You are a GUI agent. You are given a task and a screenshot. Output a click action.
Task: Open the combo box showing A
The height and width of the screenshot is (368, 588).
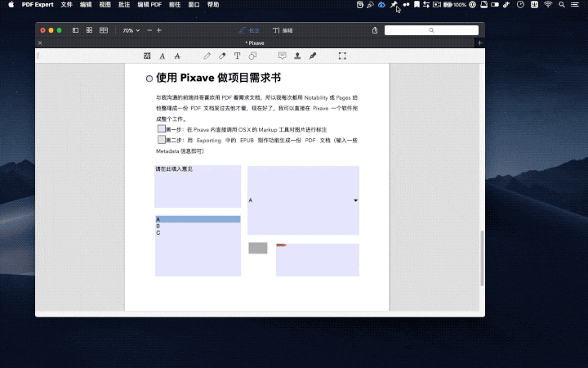click(303, 200)
